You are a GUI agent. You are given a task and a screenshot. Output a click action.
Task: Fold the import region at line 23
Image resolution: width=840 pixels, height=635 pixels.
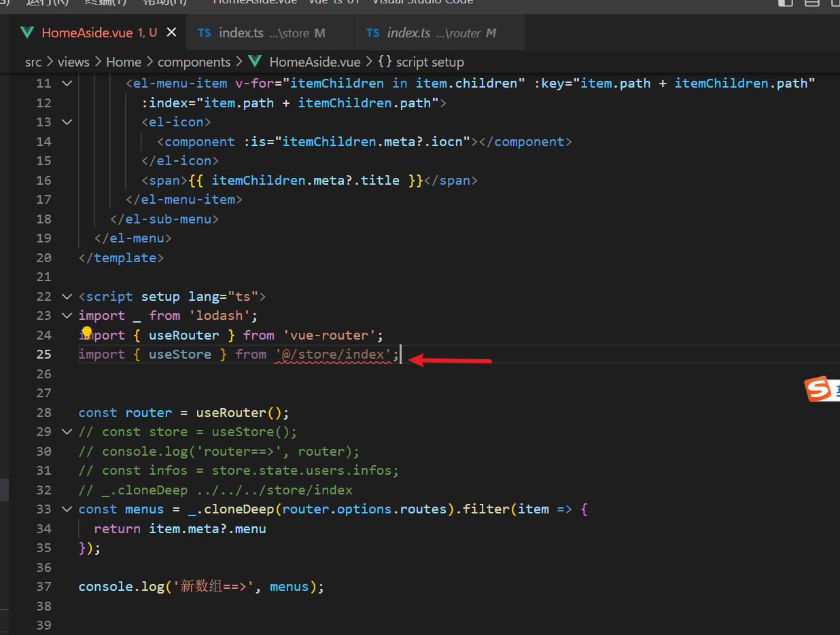pos(67,315)
